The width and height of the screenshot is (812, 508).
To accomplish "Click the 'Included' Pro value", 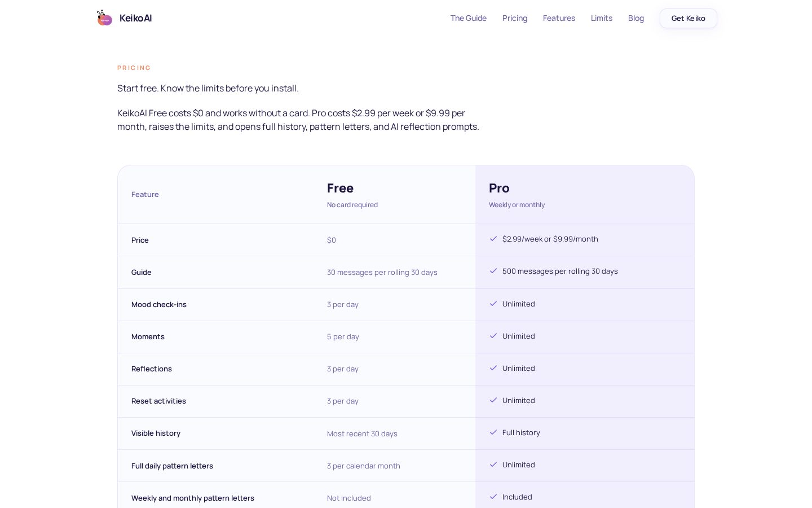I will 517,497.
